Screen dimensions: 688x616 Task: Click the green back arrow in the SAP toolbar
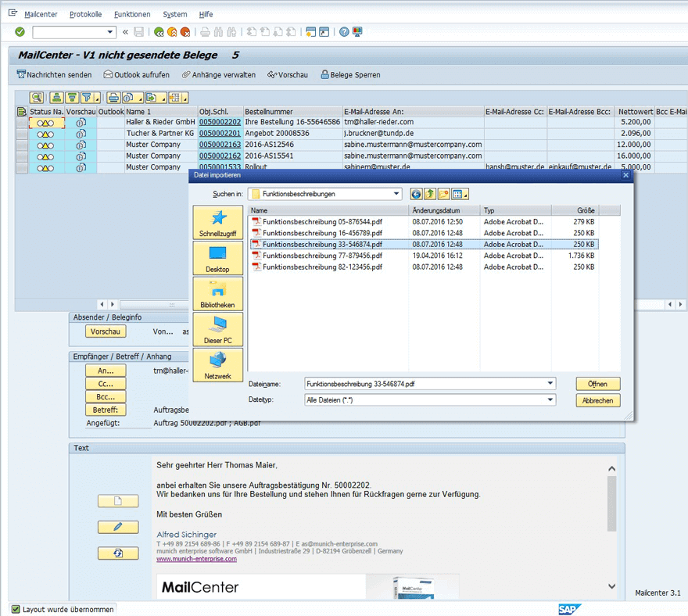160,32
